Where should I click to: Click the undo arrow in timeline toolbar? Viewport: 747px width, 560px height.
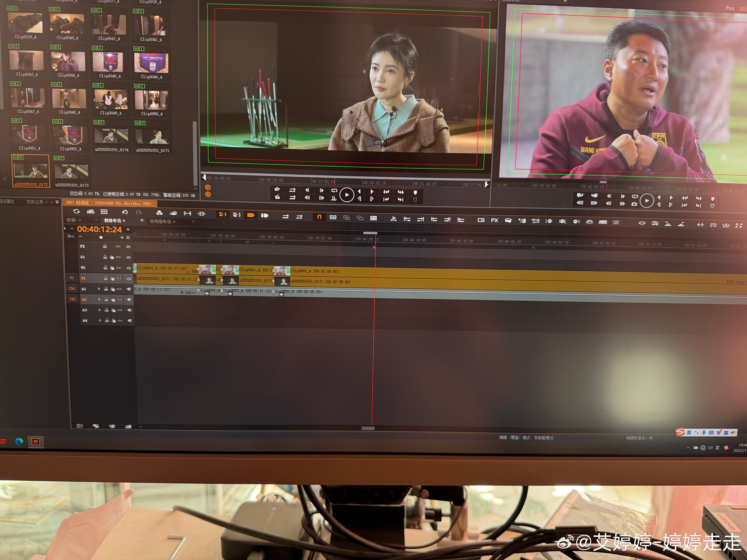125,212
